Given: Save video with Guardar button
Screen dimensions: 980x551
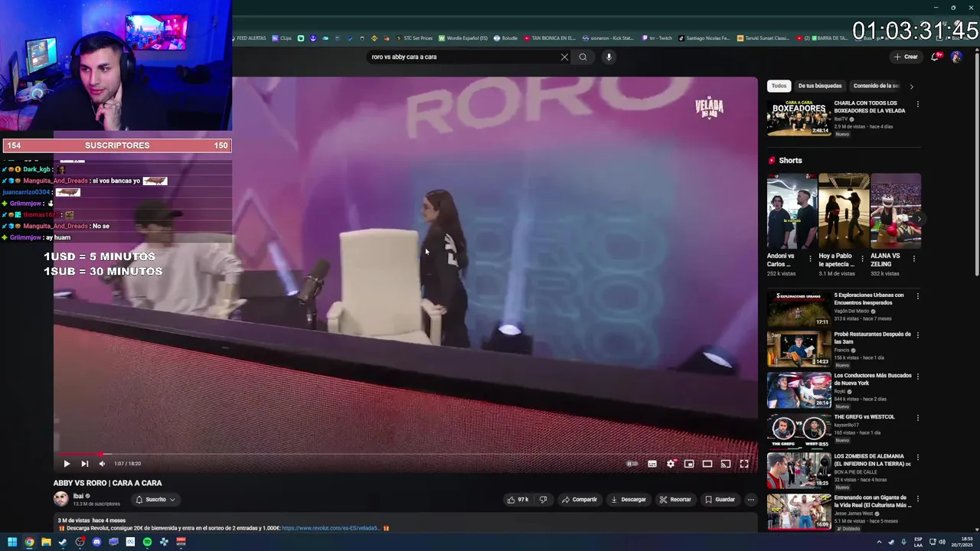Looking at the screenshot, I should [720, 500].
